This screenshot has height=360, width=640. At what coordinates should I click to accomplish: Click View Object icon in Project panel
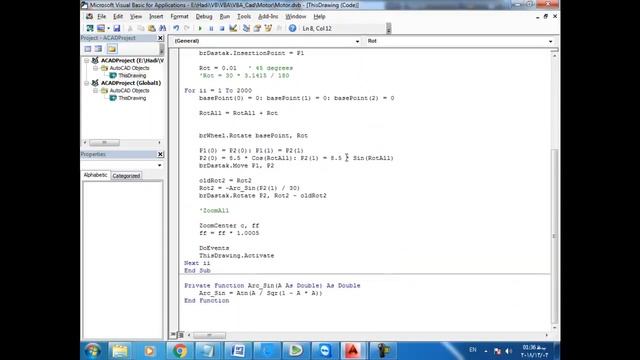(x=98, y=49)
